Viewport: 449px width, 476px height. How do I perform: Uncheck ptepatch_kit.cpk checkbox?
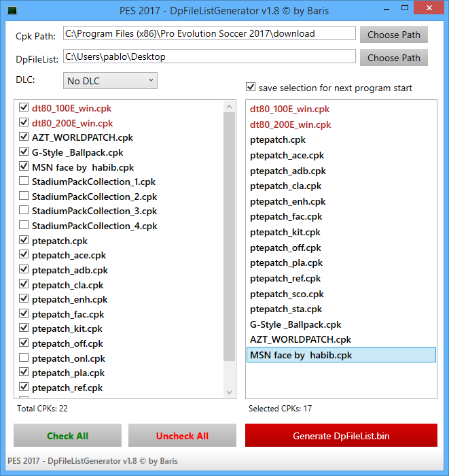point(24,328)
